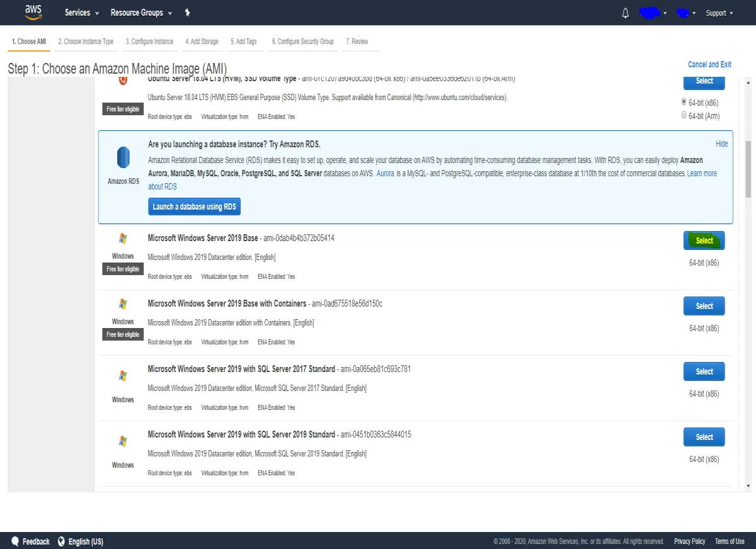The image size is (756, 549).
Task: Click Free tier eligible badge for Ubuntu
Action: point(123,109)
